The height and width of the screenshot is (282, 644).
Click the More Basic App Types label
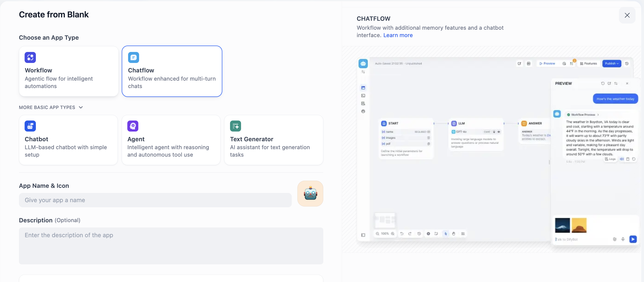[47, 107]
